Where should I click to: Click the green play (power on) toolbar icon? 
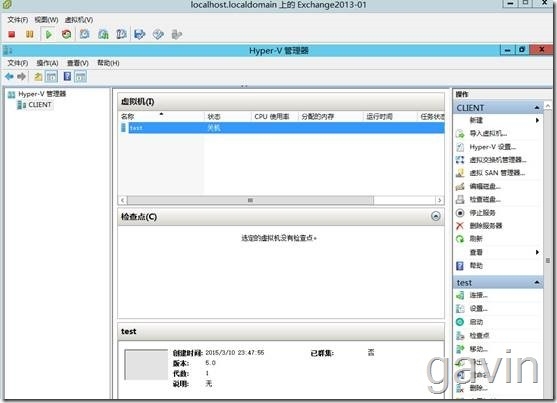pos(49,34)
